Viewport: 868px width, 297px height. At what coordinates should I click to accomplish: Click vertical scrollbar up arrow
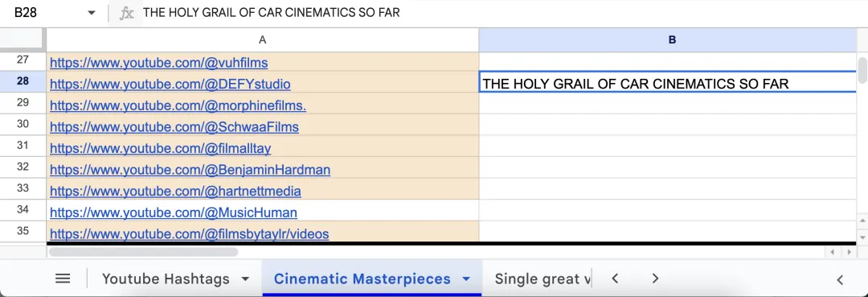click(x=862, y=221)
